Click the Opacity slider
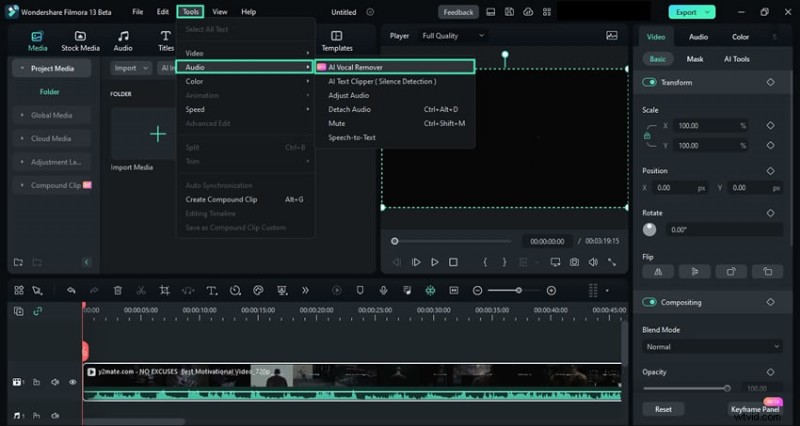800x426 pixels. tap(685, 388)
